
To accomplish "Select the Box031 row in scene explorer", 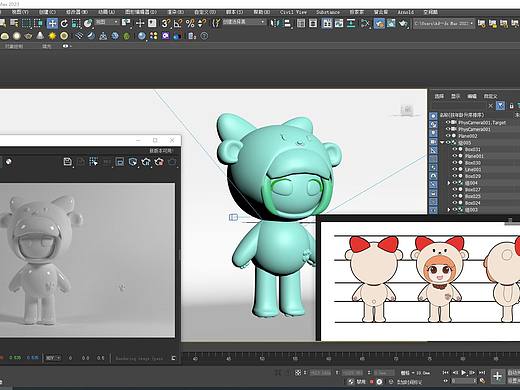I will click(479, 149).
